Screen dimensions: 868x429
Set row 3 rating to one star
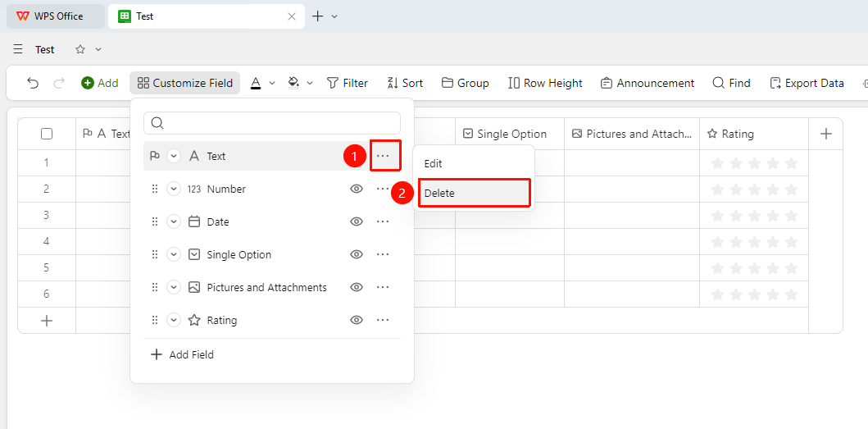click(x=717, y=216)
